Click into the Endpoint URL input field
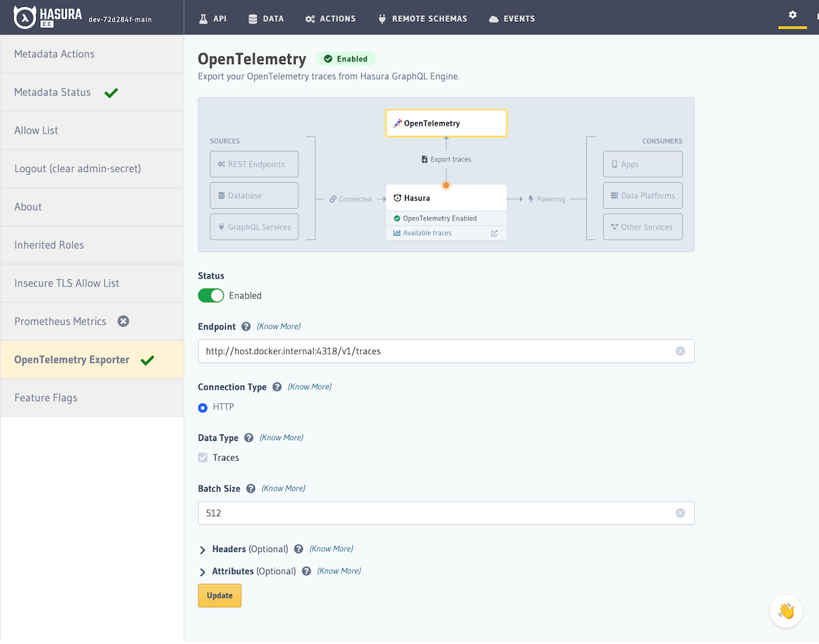Viewport: 819px width, 644px height. coord(446,351)
